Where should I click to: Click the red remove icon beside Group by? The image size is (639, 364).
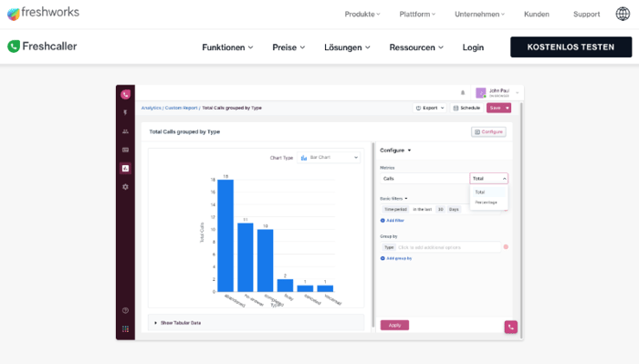click(506, 246)
